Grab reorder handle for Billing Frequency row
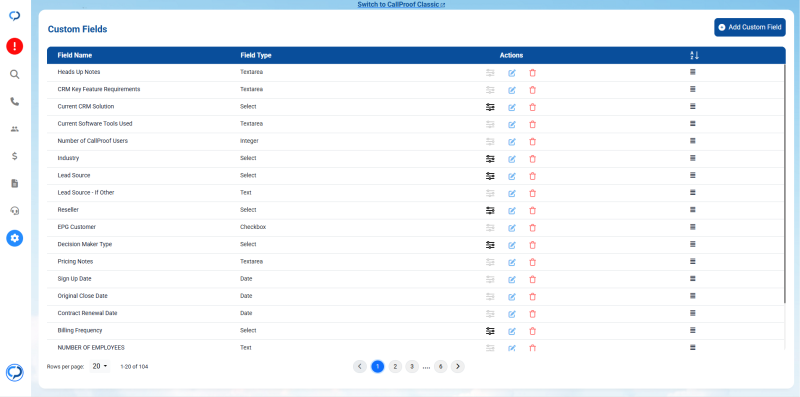The width and height of the screenshot is (800, 397). click(x=693, y=330)
